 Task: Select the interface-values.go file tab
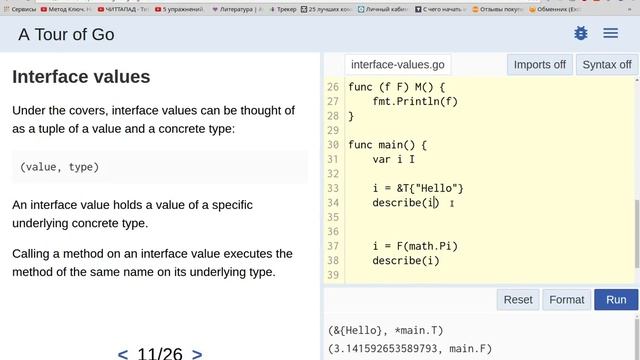[398, 64]
